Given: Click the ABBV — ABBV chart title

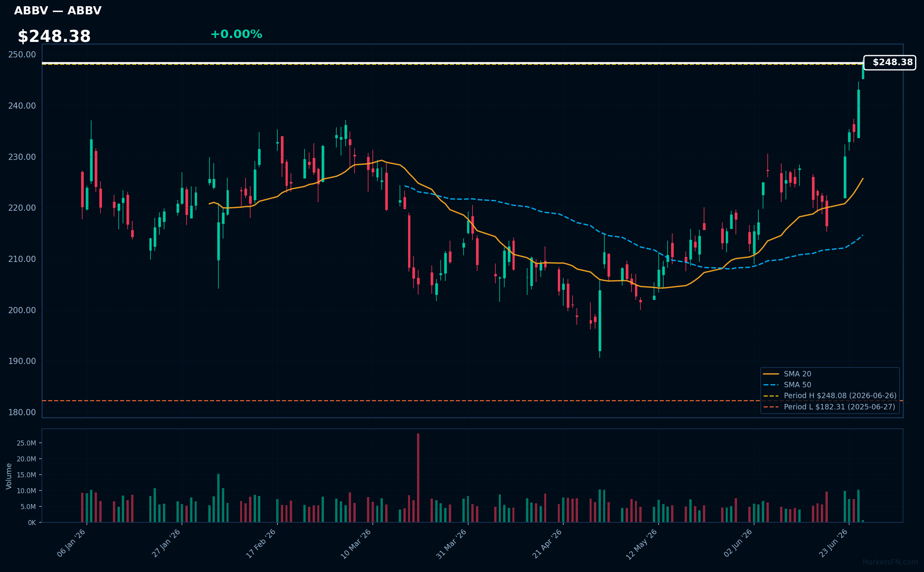Looking at the screenshot, I should pyautogui.click(x=58, y=11).
